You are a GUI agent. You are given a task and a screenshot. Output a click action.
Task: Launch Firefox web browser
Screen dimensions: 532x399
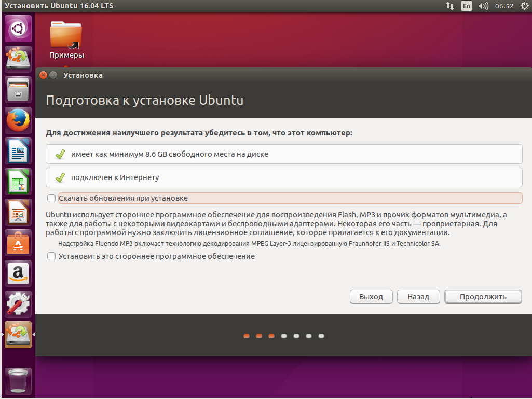coord(18,120)
